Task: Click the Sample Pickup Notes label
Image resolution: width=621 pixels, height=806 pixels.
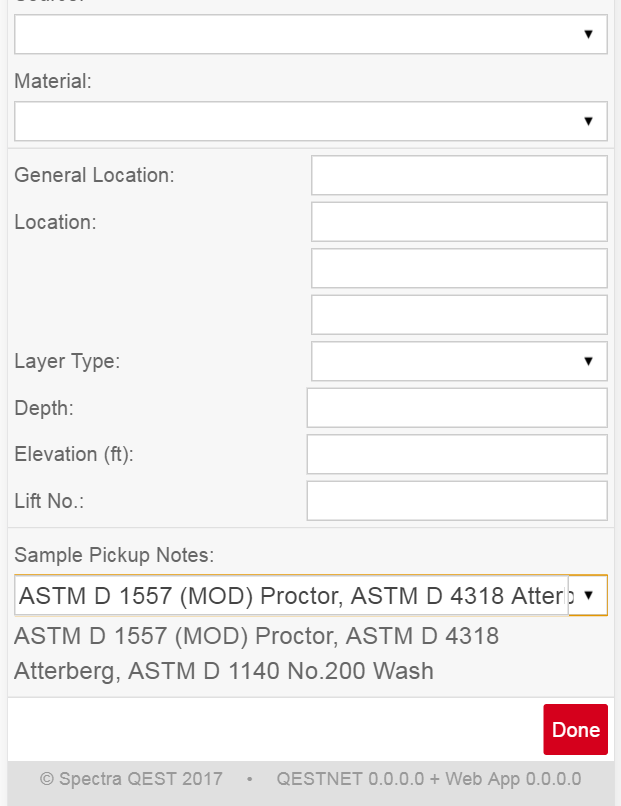Action: pos(114,555)
